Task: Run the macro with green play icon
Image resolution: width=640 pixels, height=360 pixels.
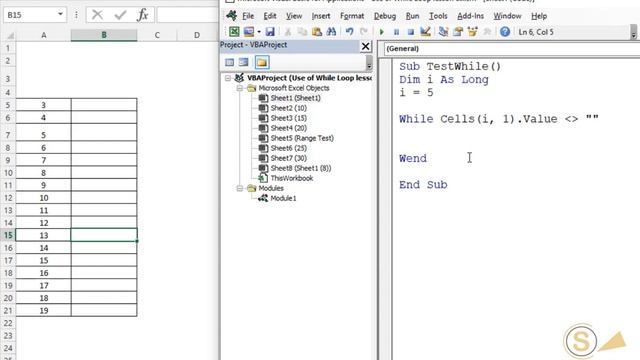Action: [x=382, y=31]
